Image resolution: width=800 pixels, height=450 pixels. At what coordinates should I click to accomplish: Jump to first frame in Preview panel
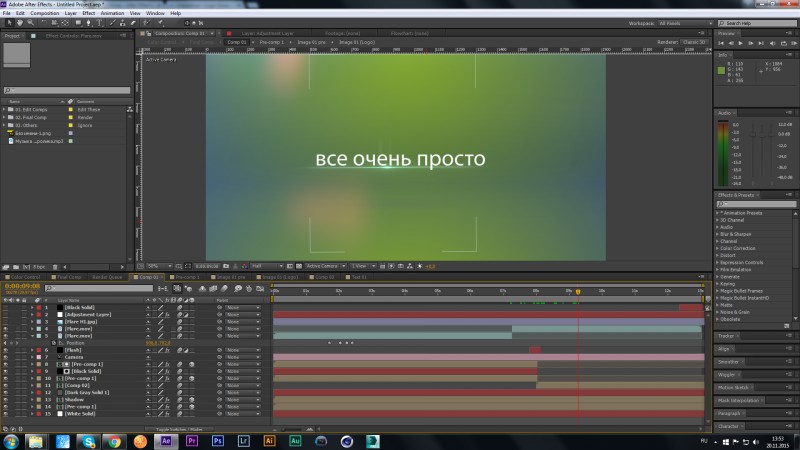tap(721, 43)
